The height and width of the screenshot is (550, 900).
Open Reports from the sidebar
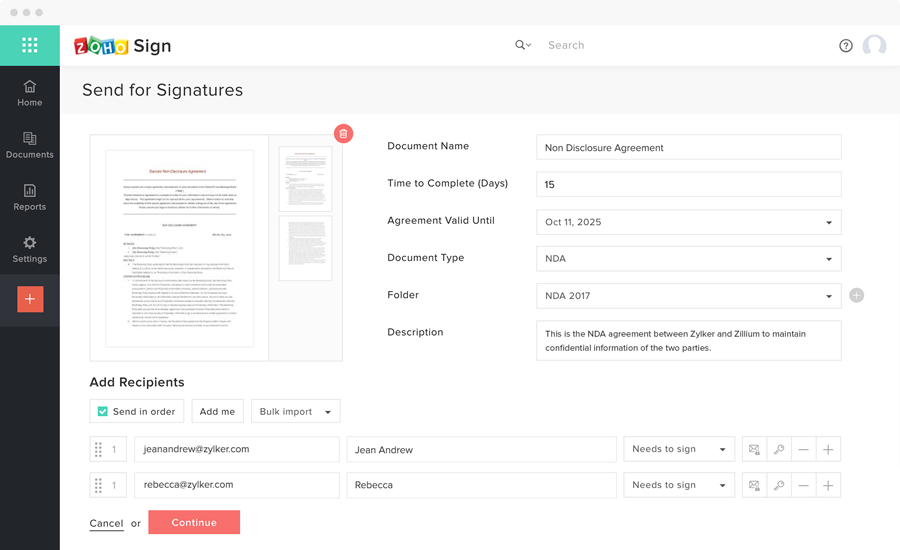tap(30, 197)
